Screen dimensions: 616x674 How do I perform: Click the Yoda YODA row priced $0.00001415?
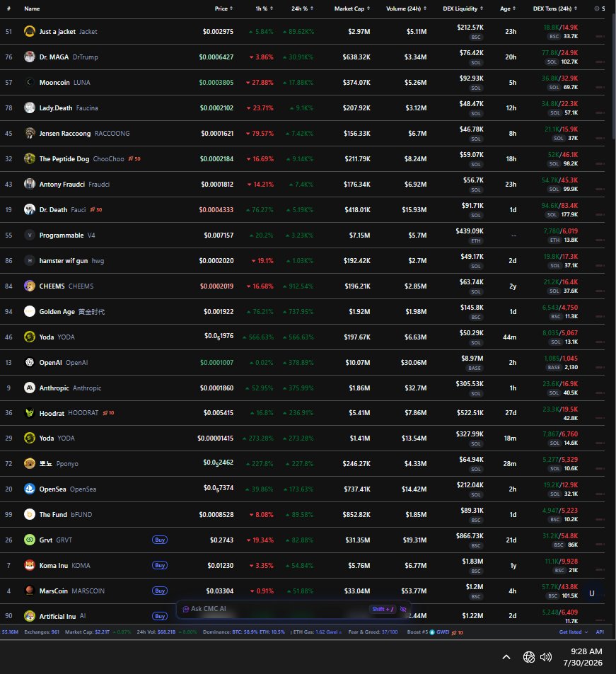pos(302,438)
